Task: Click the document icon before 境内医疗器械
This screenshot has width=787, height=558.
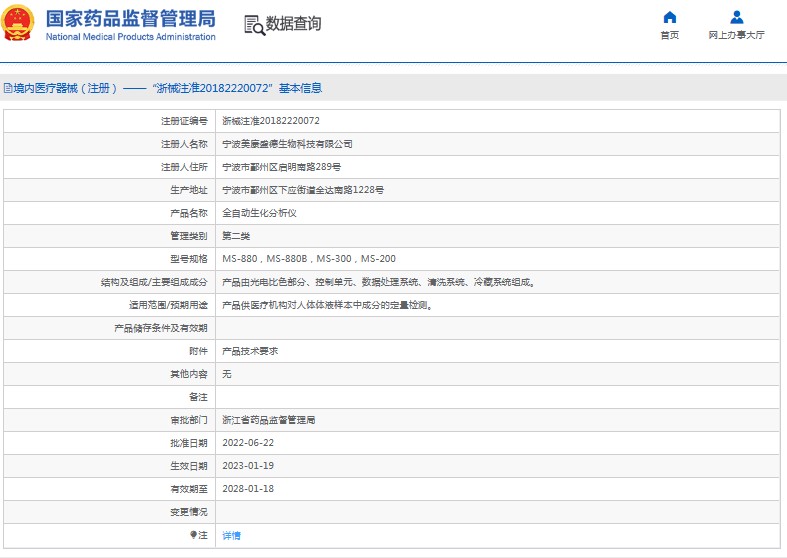Action: point(8,88)
